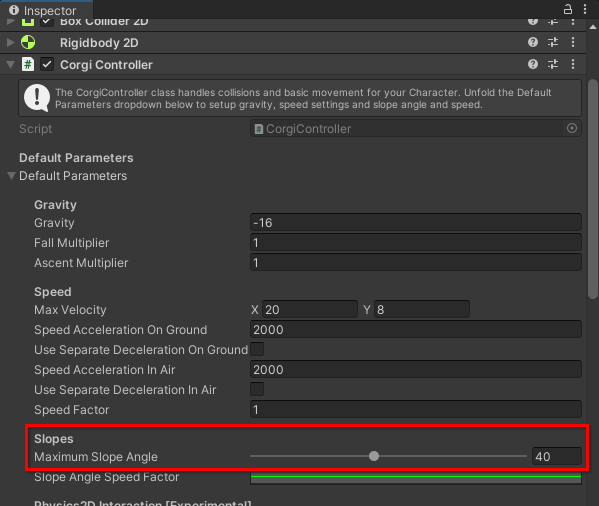Click the Slope Angle Speed Factor label
The height and width of the screenshot is (506, 599).
pyautogui.click(x=107, y=477)
